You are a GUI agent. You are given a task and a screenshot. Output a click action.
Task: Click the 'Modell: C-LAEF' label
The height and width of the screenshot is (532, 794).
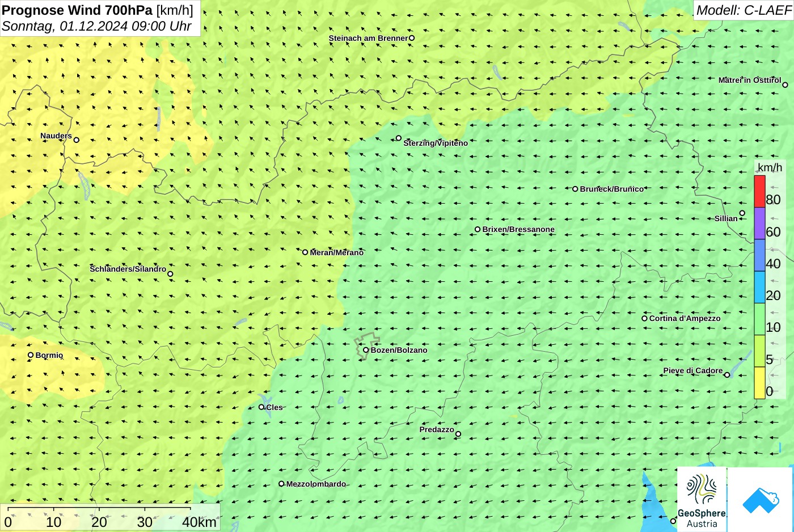coord(744,10)
